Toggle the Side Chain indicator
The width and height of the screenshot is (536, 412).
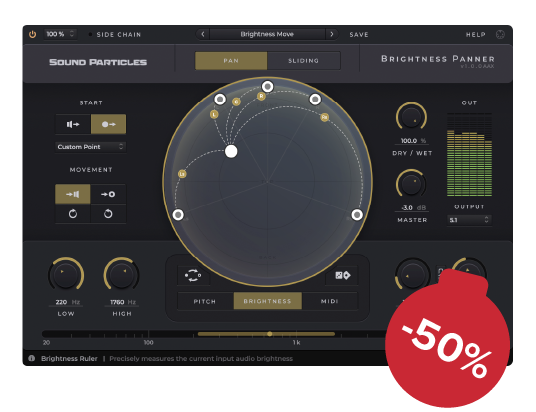(x=90, y=35)
